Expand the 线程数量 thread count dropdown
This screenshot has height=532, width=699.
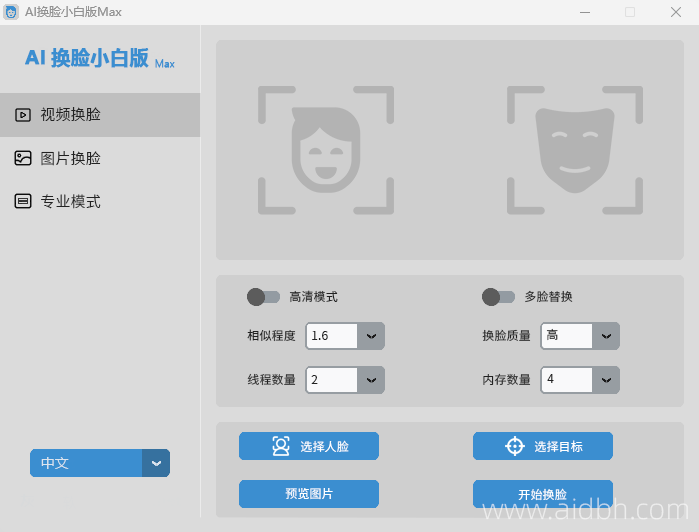(x=371, y=380)
